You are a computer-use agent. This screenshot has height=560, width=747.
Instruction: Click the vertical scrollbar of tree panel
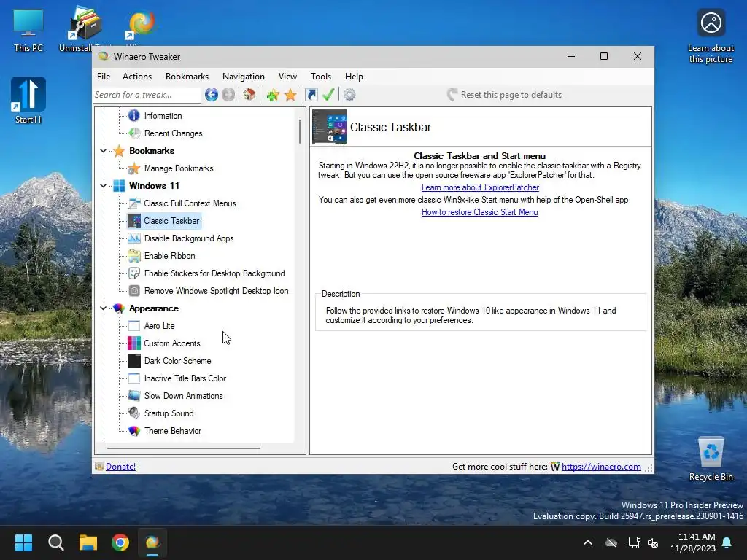pos(300,131)
